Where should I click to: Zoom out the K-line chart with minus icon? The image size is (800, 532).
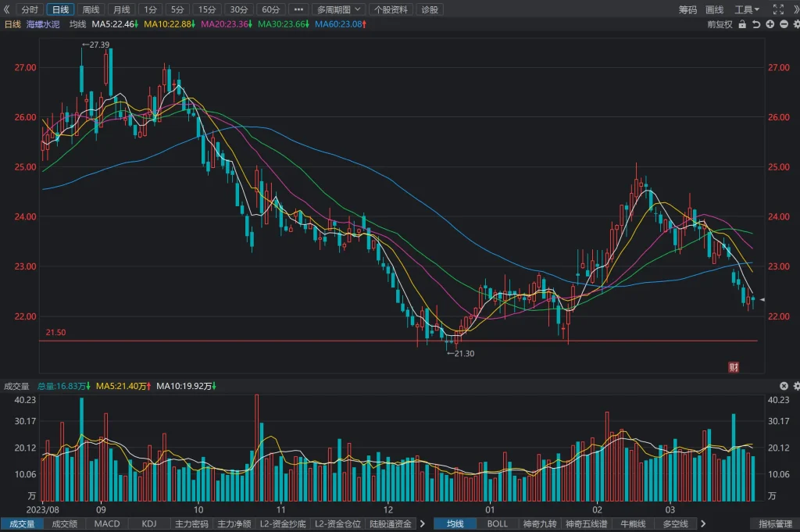(x=784, y=24)
